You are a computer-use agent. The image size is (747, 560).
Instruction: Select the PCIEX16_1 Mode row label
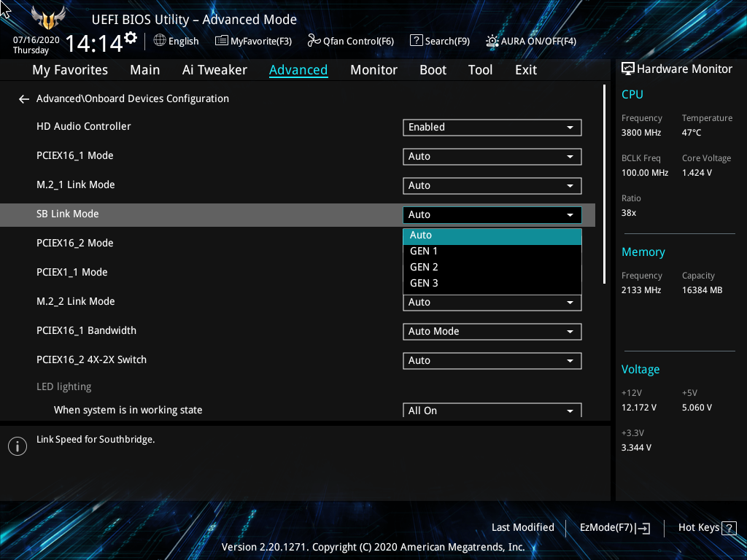[75, 156]
